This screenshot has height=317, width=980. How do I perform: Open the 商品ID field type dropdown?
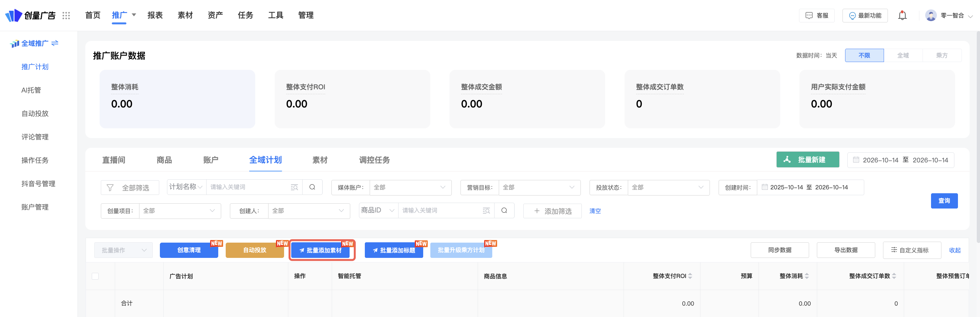click(378, 210)
